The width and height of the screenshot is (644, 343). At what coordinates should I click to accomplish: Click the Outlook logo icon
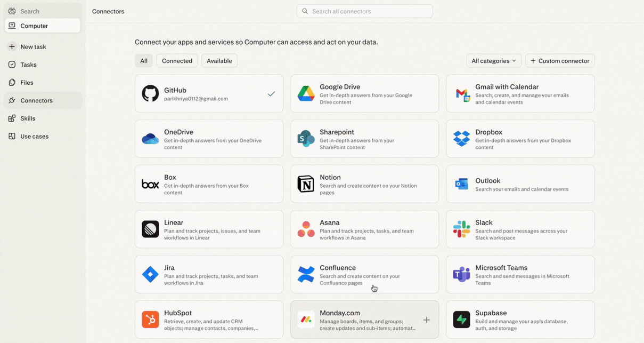[x=461, y=184]
